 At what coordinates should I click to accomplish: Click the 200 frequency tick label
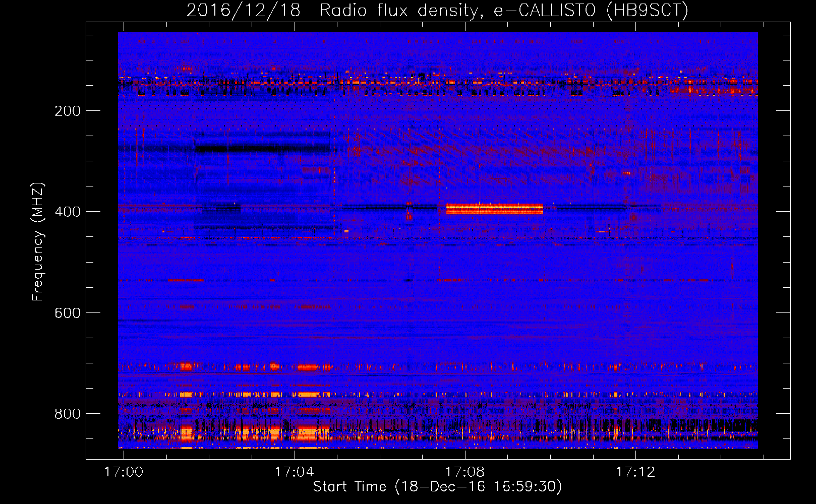(68, 111)
